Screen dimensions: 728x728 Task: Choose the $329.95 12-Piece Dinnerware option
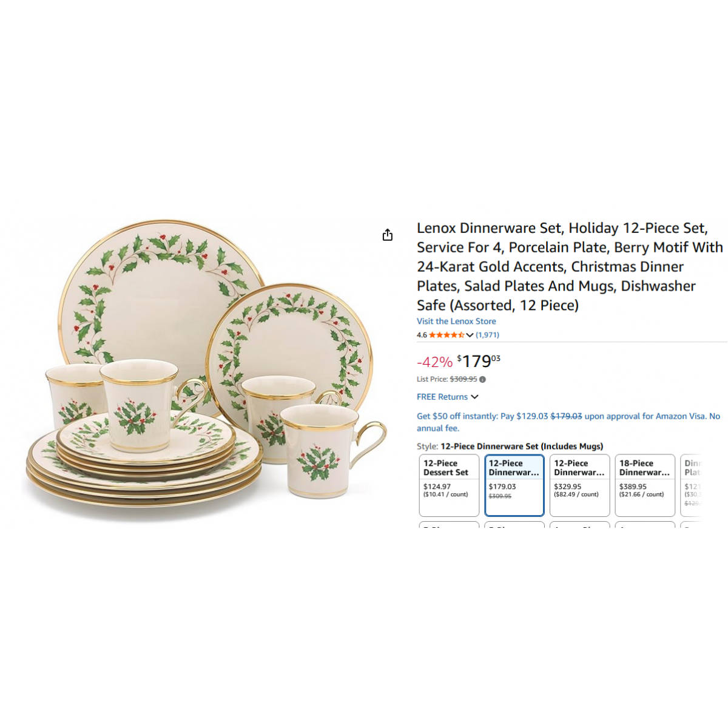click(579, 485)
